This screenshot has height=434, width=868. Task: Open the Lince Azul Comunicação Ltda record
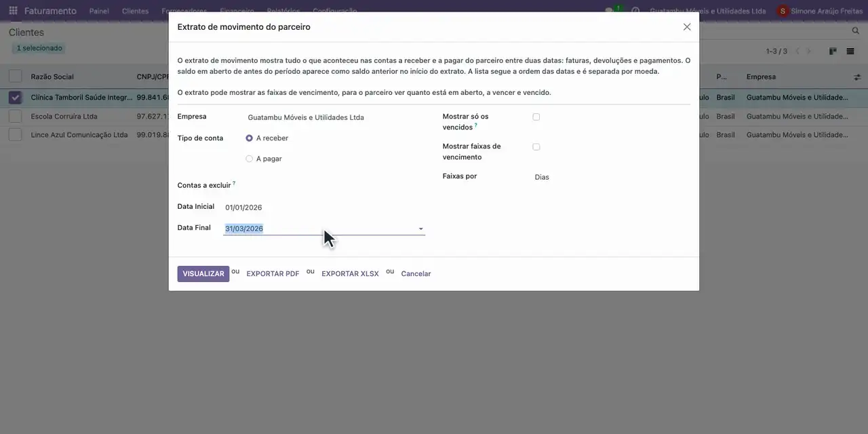point(79,135)
